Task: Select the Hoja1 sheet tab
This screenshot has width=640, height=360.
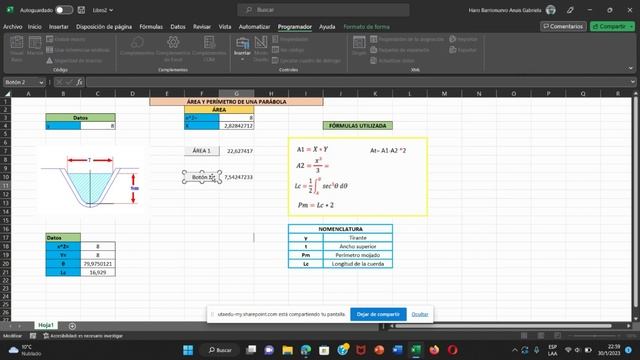Action: (46, 325)
